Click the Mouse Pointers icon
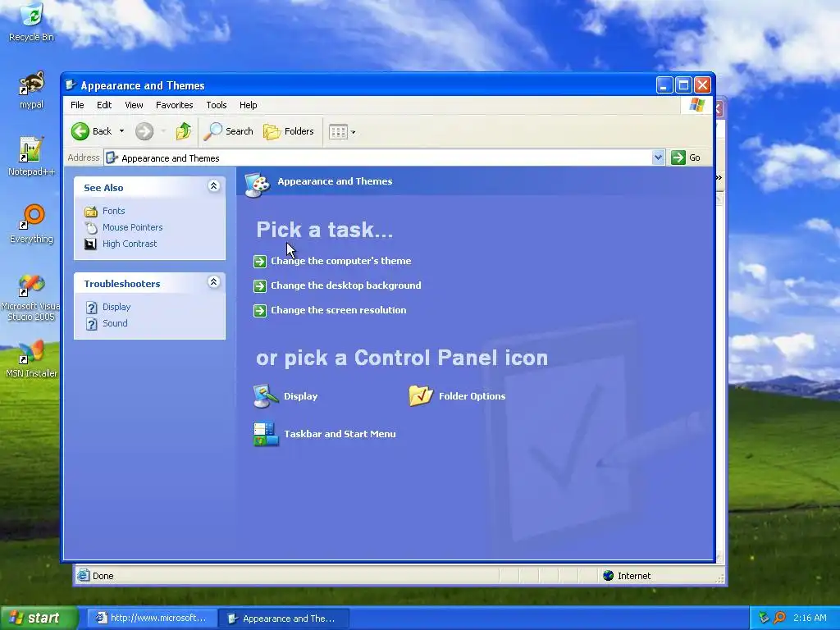 click(91, 228)
